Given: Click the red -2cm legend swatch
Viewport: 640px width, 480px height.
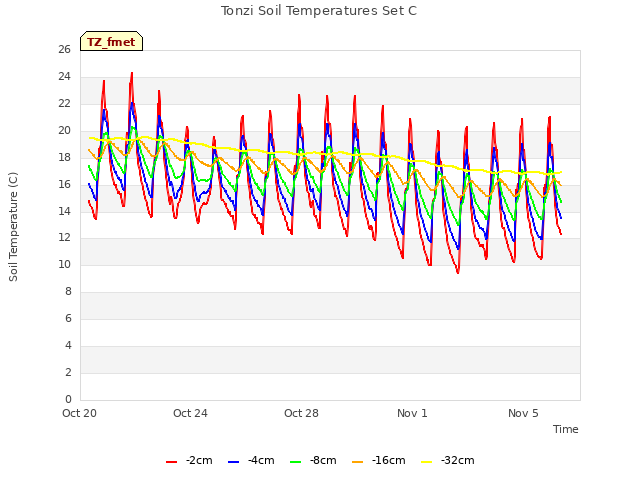Looking at the screenshot, I should click(171, 462).
